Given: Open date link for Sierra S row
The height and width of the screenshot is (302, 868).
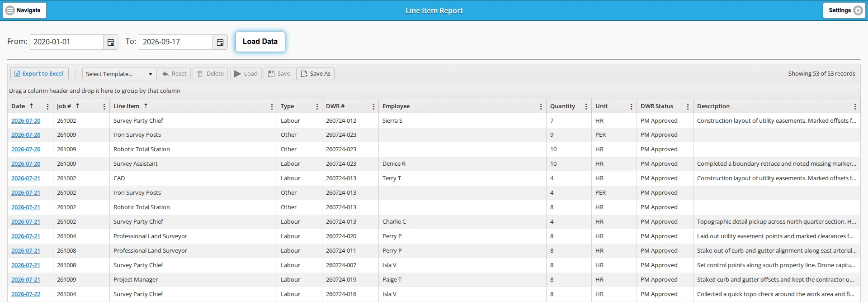Looking at the screenshot, I should (26, 121).
